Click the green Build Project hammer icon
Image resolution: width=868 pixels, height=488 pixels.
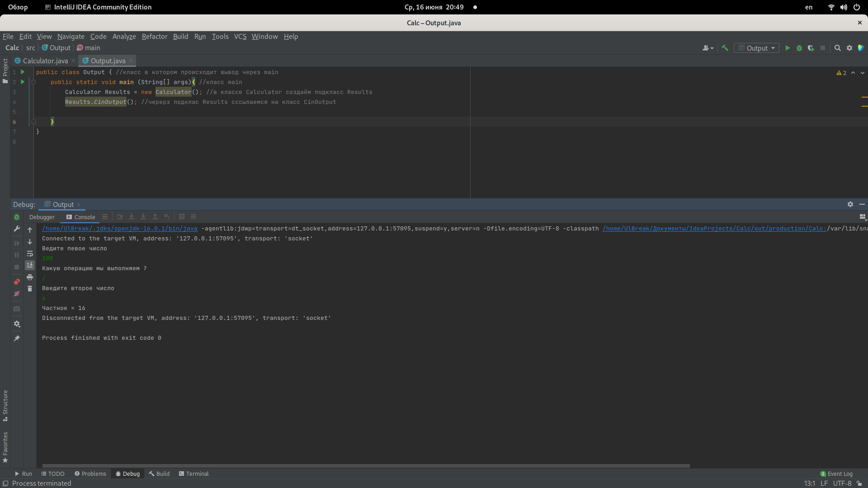point(725,48)
